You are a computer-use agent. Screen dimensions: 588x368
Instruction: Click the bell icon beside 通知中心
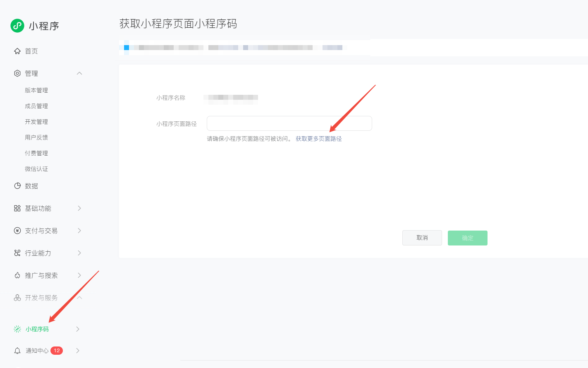tap(17, 351)
